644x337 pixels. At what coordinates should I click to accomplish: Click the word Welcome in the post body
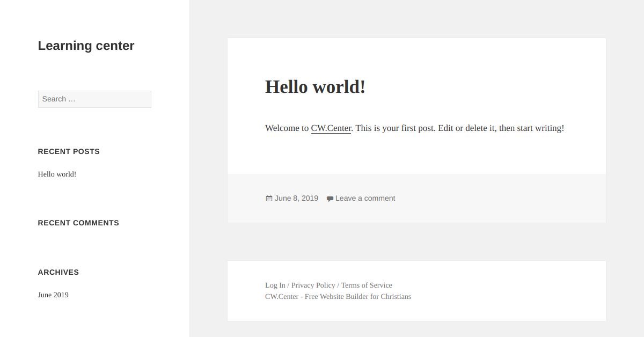(287, 128)
